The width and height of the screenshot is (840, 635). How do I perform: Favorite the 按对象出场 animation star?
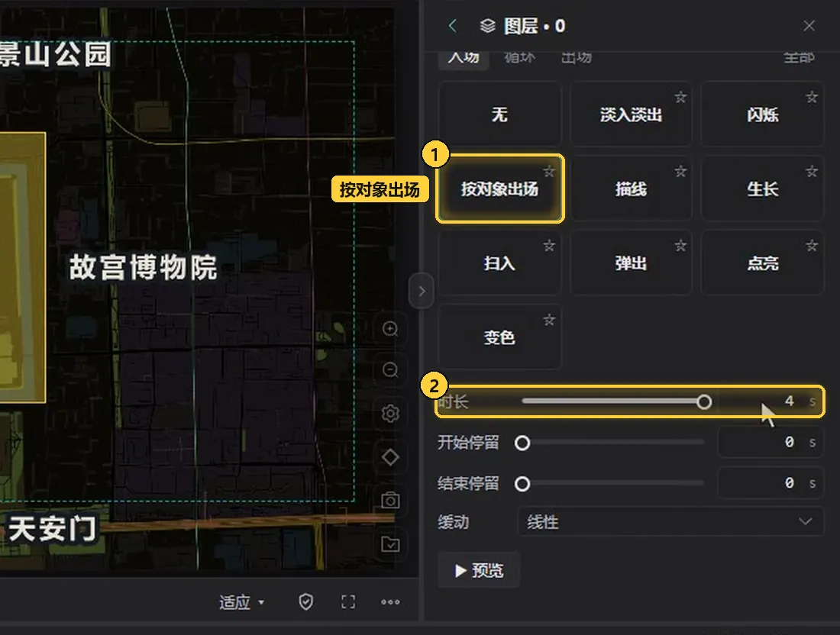[x=549, y=171]
